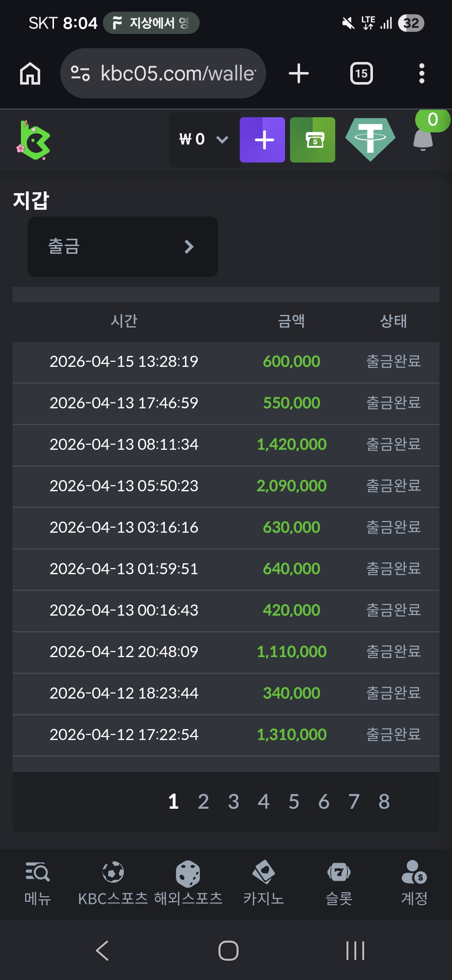Open the browser three-dot menu
Viewport: 452px width, 980px height.
421,74
